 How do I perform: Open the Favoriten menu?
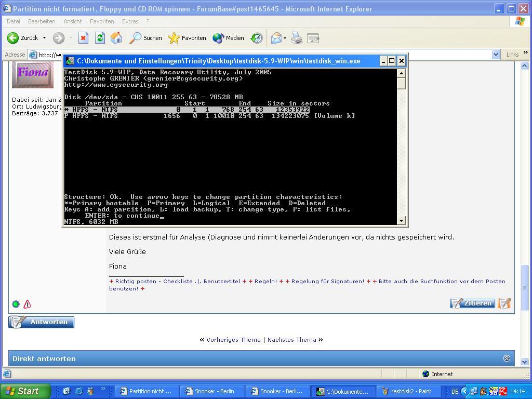102,21
